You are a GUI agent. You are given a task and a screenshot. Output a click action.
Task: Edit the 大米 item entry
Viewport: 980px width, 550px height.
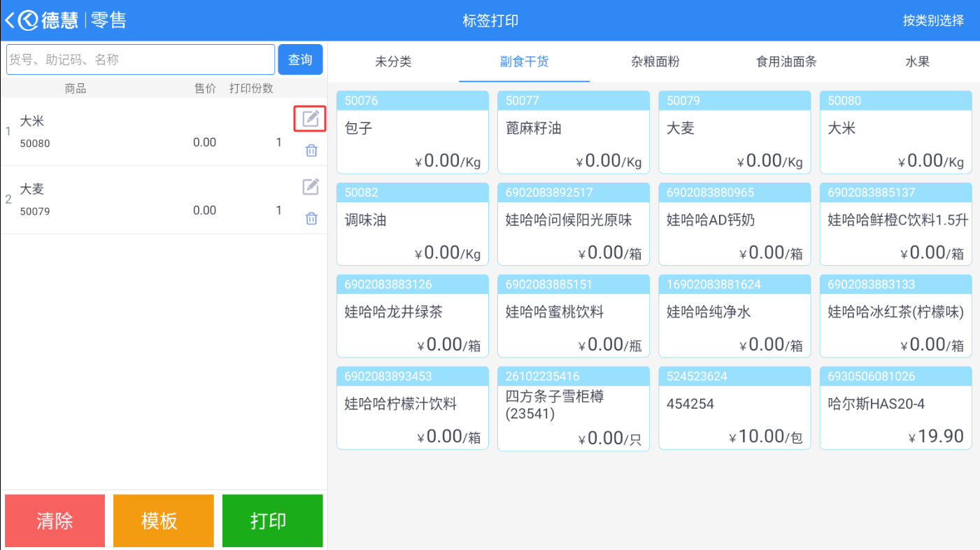pyautogui.click(x=311, y=119)
